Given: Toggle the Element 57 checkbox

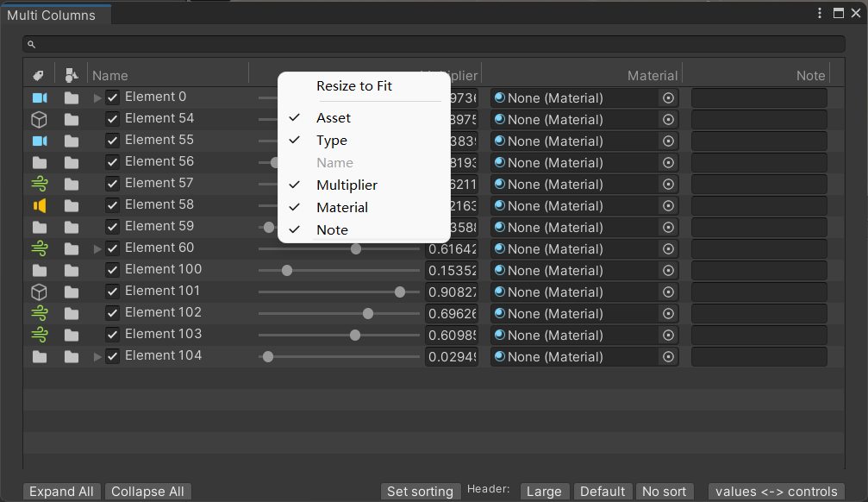Looking at the screenshot, I should click(112, 184).
